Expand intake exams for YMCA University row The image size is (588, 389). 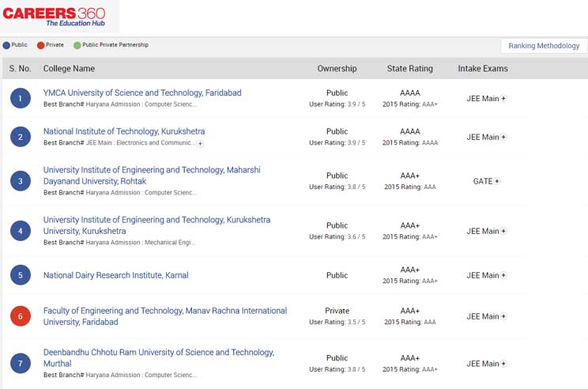pos(503,98)
